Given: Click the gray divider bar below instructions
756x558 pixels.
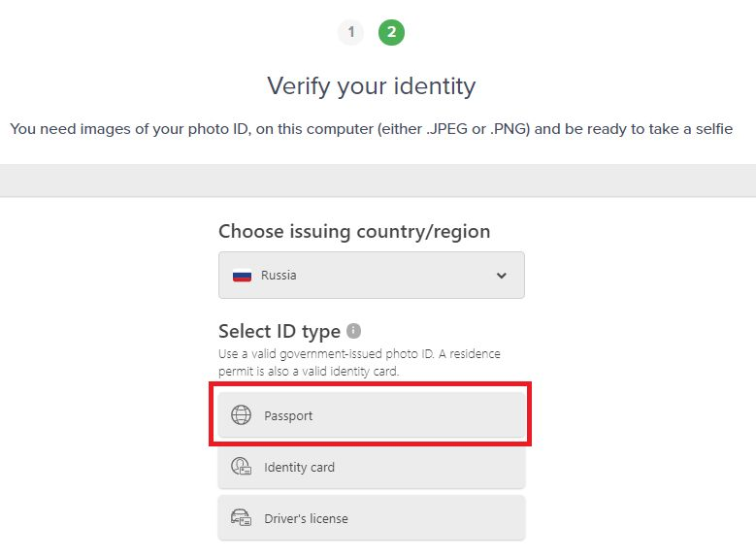Looking at the screenshot, I should pos(378,181).
